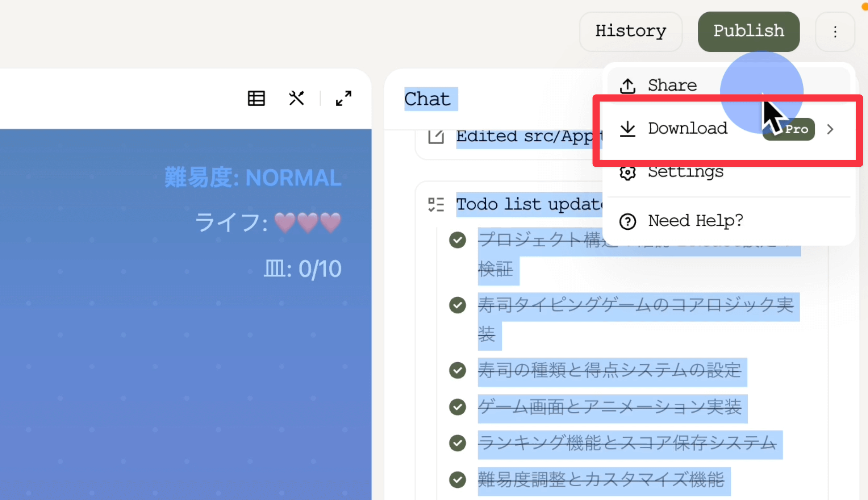
Task: Expand the Todo list updated card
Action: (528, 204)
